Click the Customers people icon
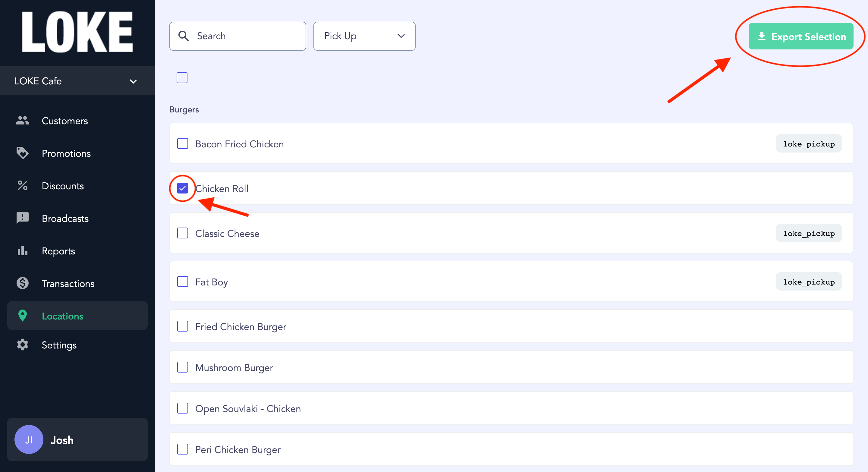Screen dimensions: 868x472 click(23, 121)
